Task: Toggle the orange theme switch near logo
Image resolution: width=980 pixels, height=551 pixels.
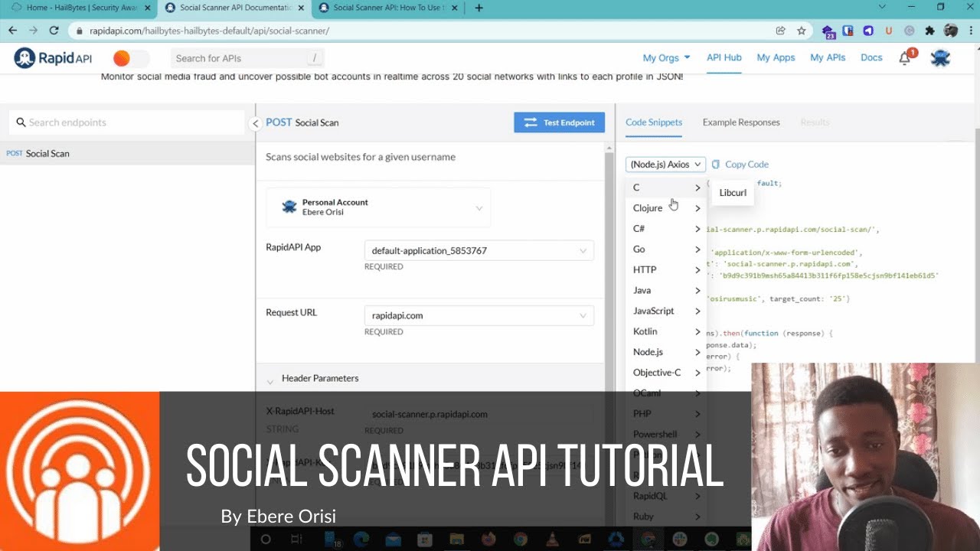Action: point(130,58)
